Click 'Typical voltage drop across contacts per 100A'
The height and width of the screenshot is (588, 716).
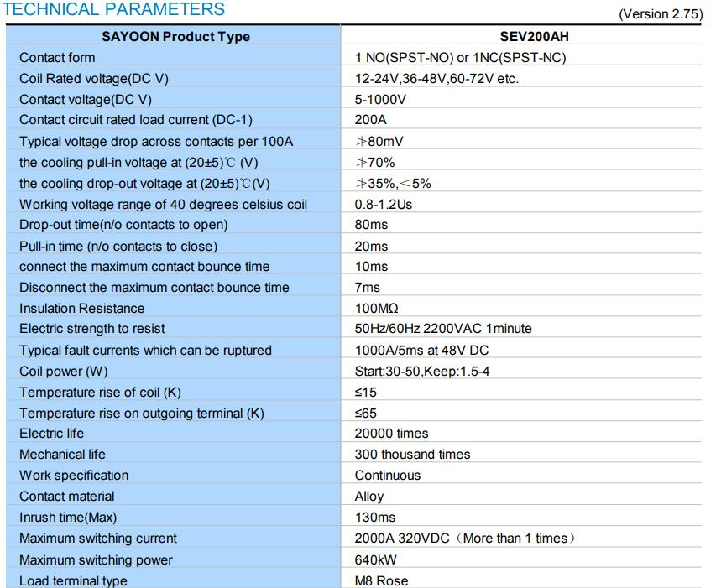click(x=156, y=142)
